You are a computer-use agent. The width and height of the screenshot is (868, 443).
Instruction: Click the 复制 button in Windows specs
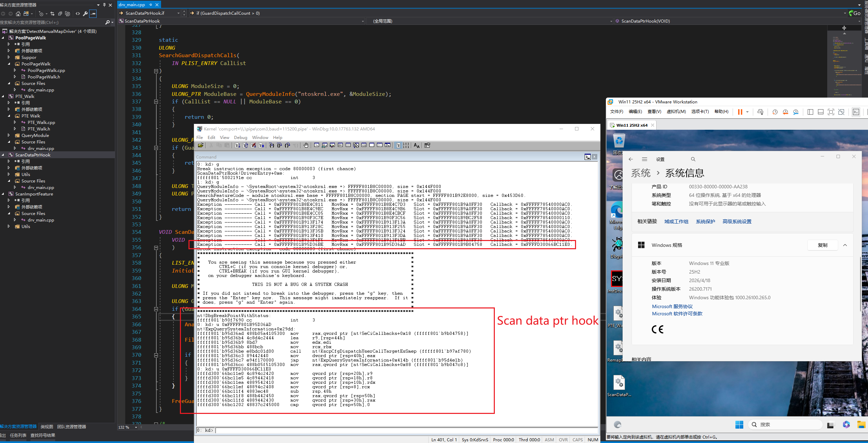822,245
